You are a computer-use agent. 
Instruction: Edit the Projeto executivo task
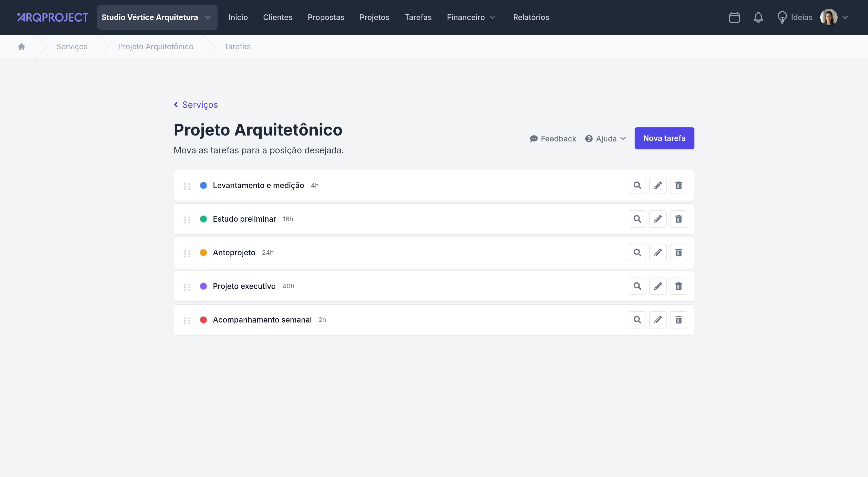point(658,286)
